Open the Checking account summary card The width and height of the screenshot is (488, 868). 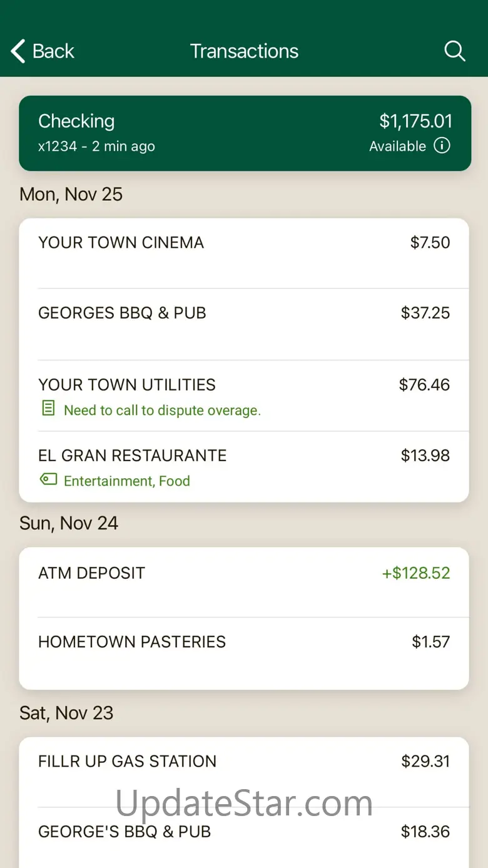pyautogui.click(x=244, y=133)
